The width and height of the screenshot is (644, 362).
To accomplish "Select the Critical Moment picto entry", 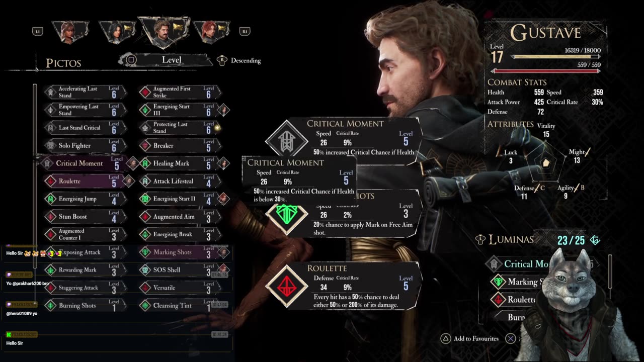I will (83, 163).
